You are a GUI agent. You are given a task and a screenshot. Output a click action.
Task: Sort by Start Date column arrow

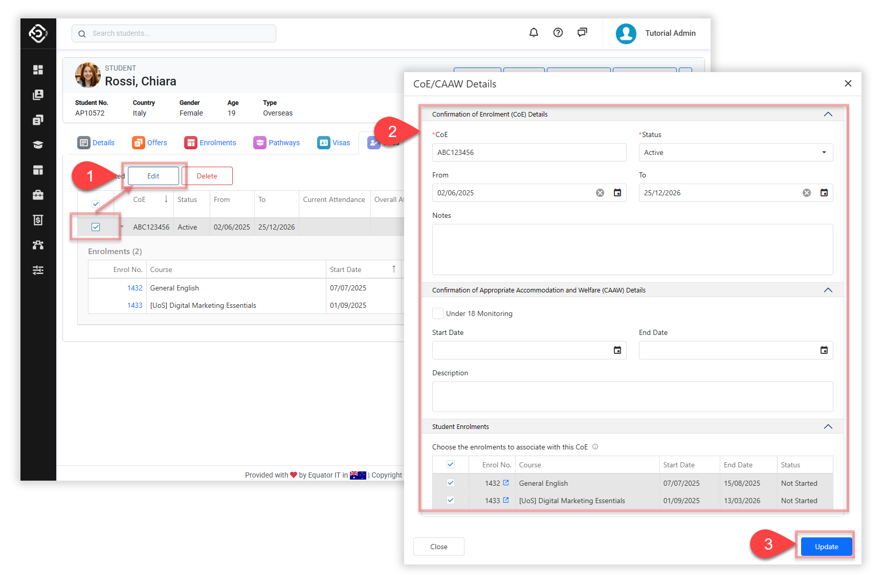393,269
